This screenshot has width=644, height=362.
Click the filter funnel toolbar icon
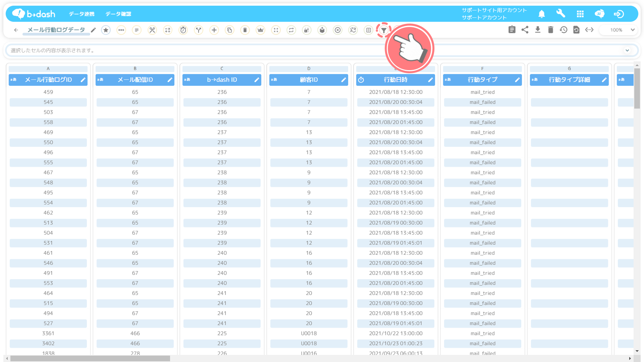point(384,30)
